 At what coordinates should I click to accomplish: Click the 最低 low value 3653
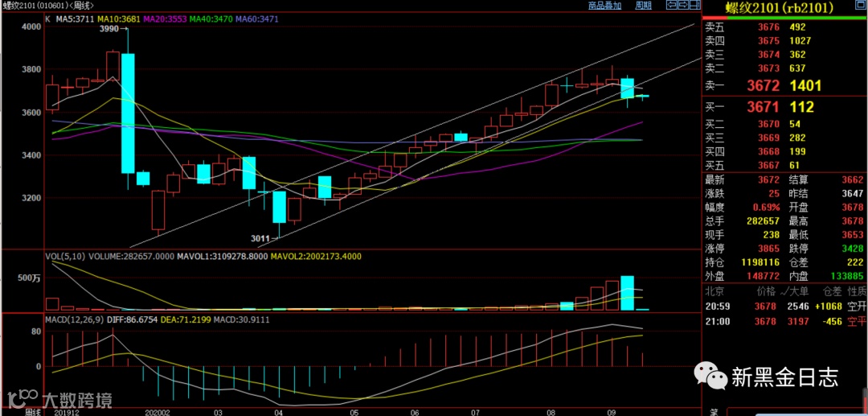854,234
